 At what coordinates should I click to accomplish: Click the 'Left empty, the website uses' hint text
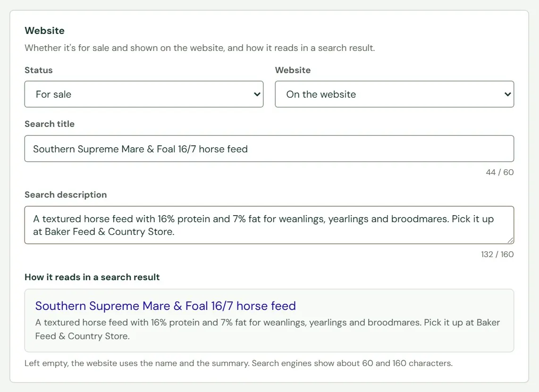[x=238, y=363]
